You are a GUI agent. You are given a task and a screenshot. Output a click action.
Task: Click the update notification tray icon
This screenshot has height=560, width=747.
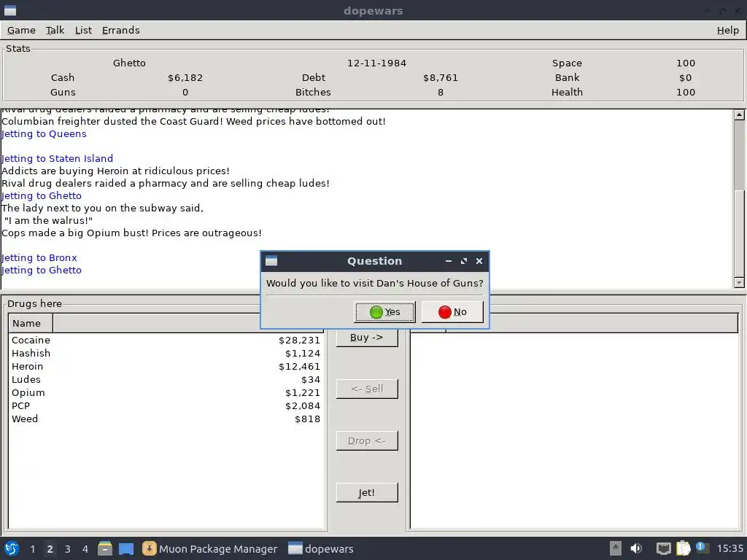click(x=702, y=548)
